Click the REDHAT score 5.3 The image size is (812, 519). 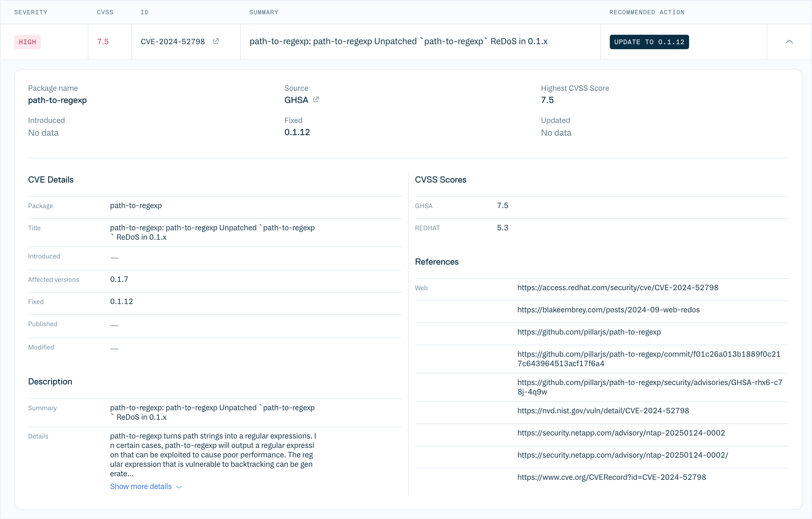(502, 228)
